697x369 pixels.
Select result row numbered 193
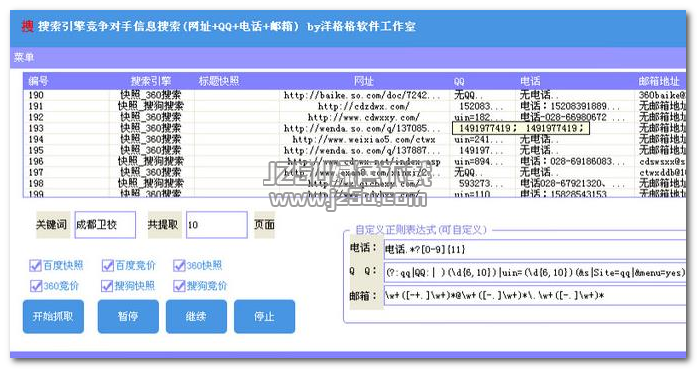click(x=354, y=128)
